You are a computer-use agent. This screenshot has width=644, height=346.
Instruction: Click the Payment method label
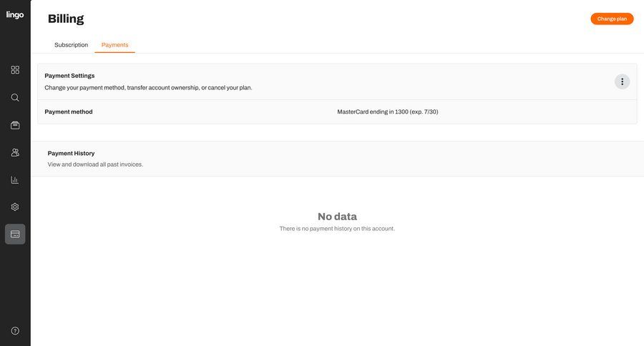pos(69,112)
